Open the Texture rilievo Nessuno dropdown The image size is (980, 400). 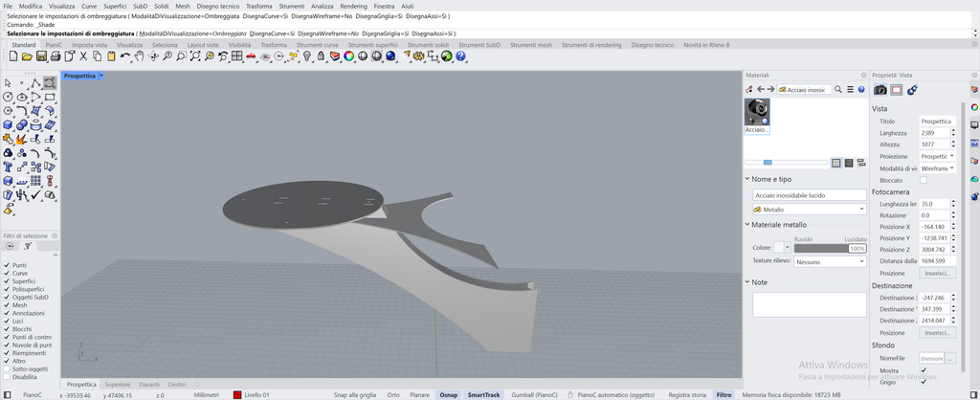[830, 262]
